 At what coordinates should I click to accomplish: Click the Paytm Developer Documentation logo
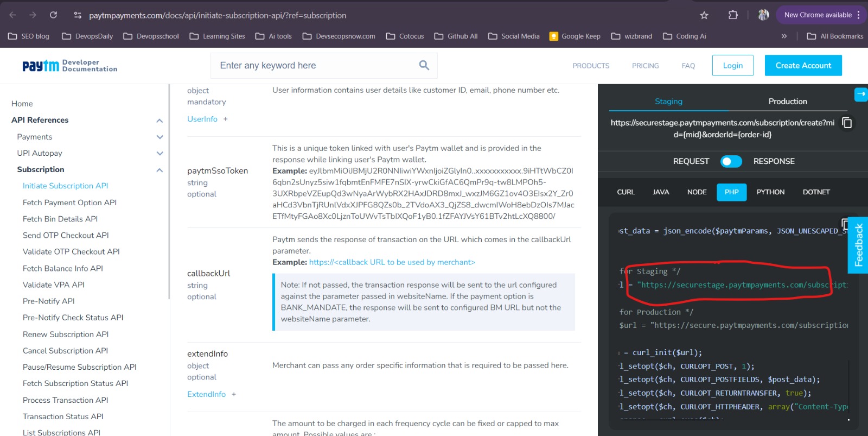coord(69,66)
